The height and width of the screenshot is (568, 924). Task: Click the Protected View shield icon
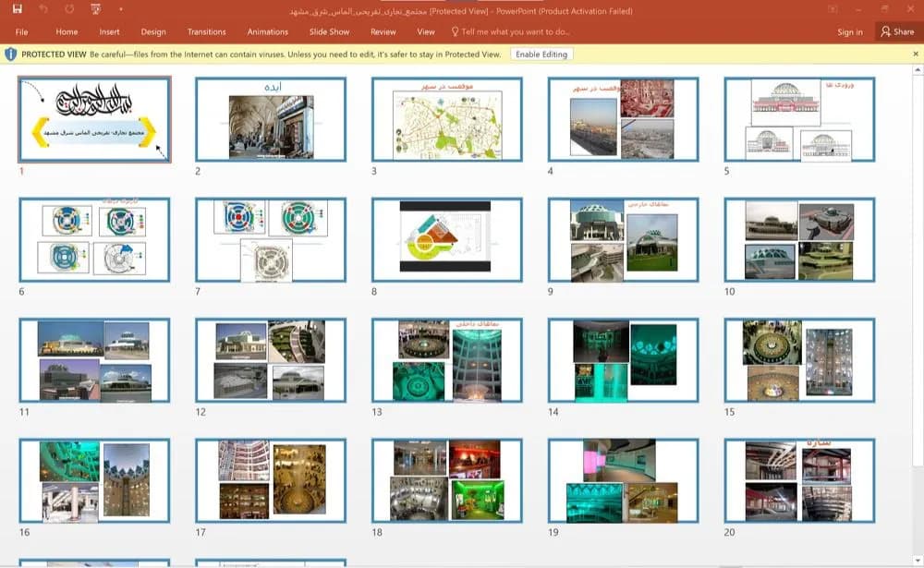(10, 54)
